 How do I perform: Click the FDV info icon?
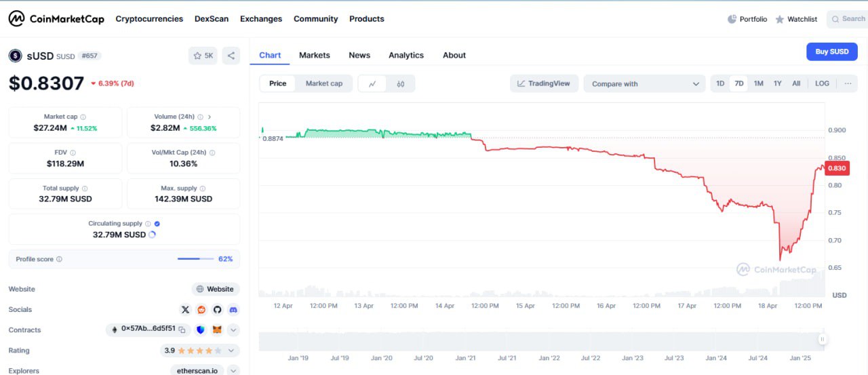(73, 153)
